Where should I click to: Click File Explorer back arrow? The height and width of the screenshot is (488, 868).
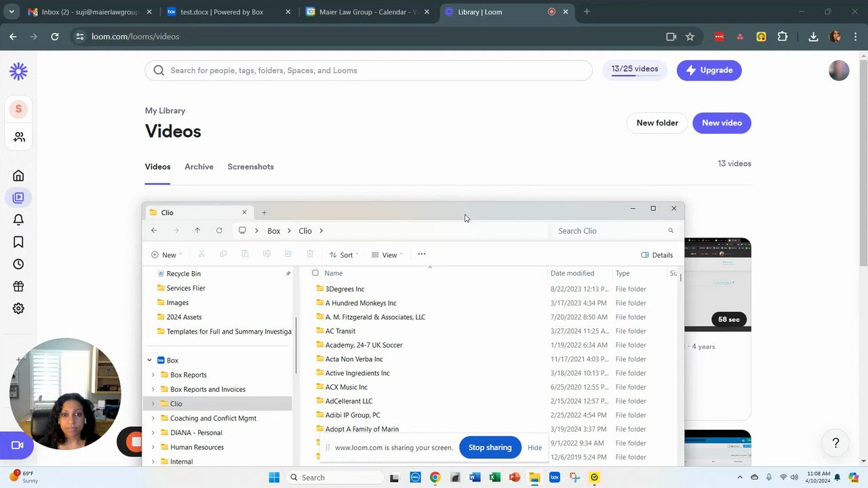pyautogui.click(x=154, y=230)
